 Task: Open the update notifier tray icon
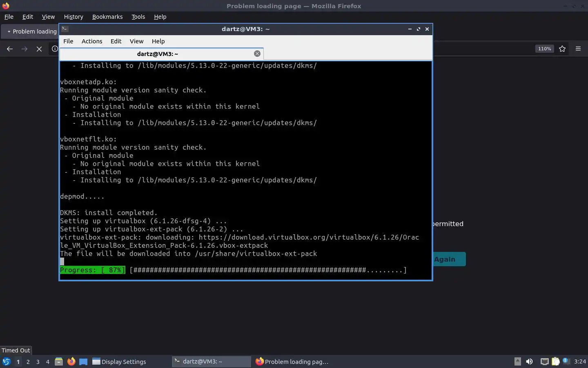566,361
